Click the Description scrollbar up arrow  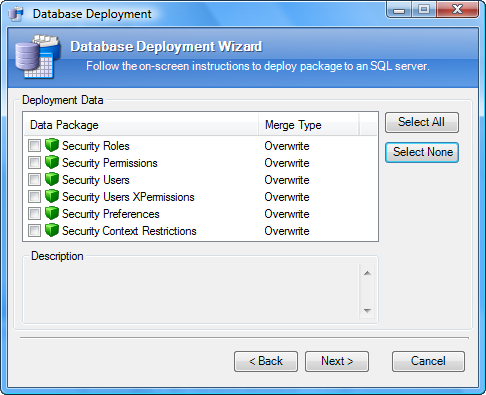click(367, 273)
